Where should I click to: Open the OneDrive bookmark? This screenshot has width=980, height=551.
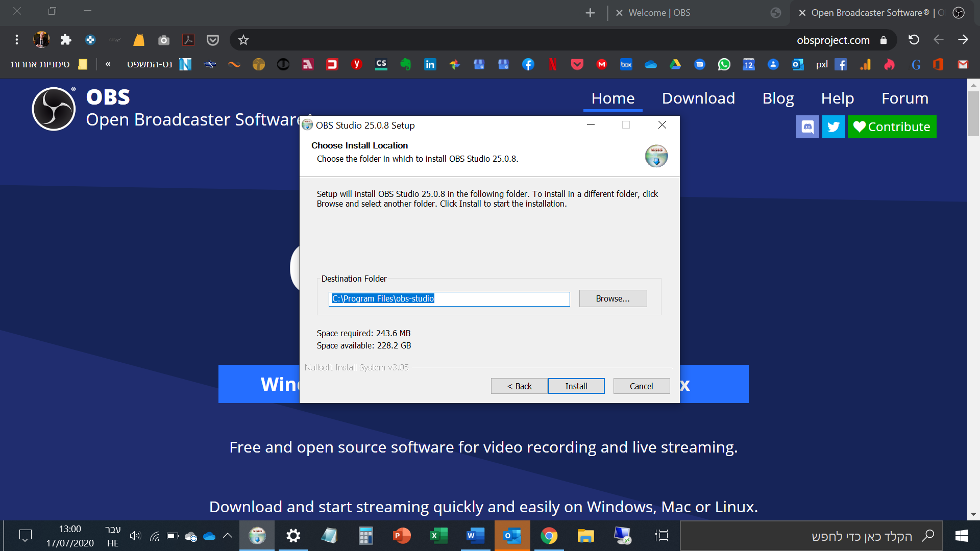click(x=651, y=64)
